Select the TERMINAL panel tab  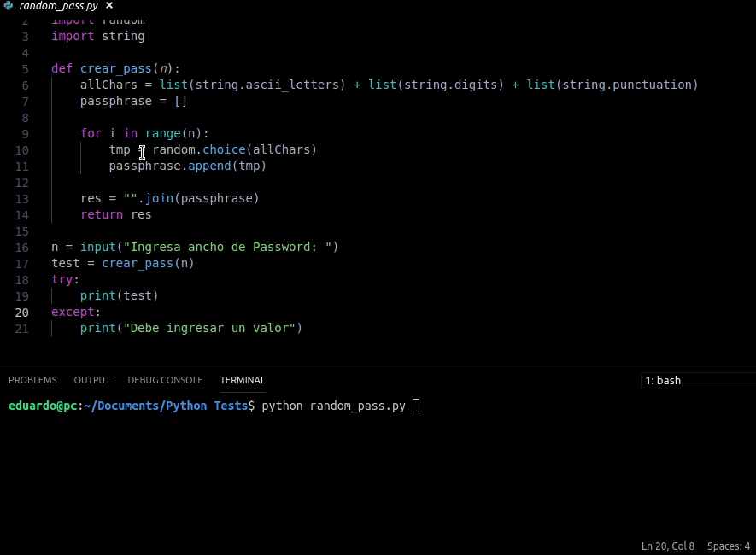coord(243,380)
